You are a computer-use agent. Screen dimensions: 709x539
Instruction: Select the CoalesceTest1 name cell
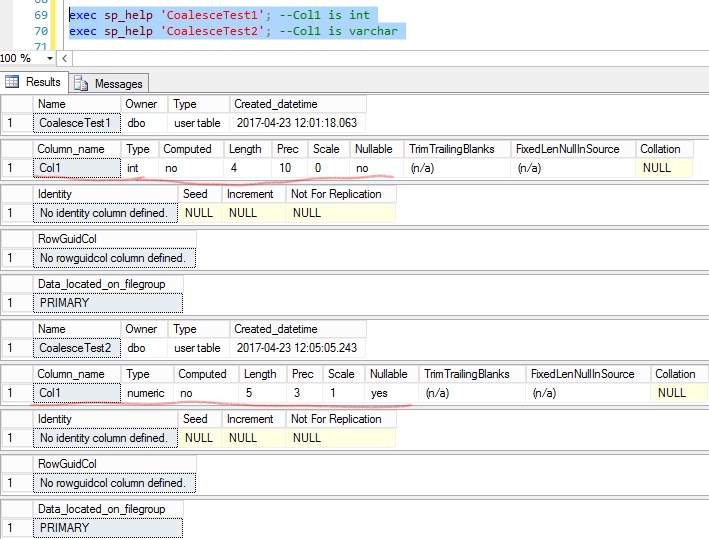(77, 123)
